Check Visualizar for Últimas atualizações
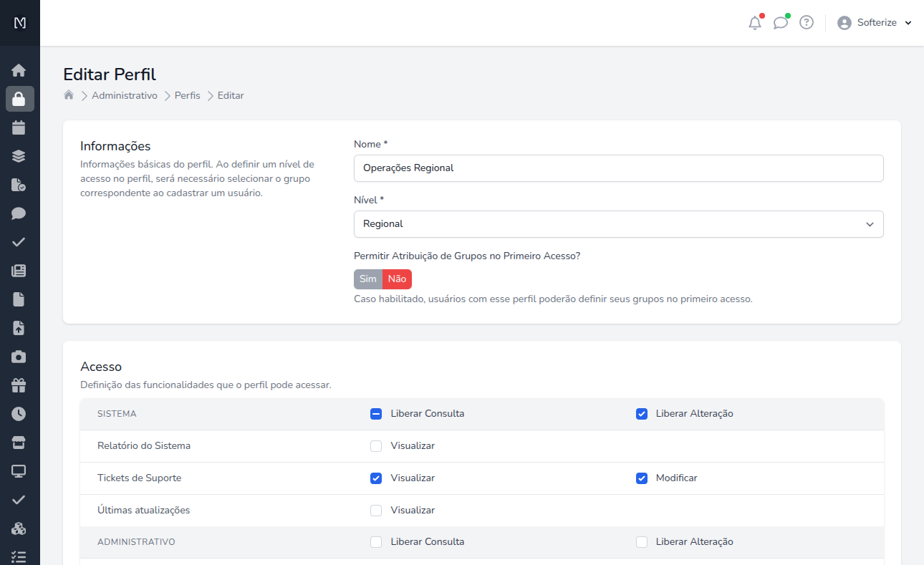Screen dimensions: 924x565 (376, 511)
